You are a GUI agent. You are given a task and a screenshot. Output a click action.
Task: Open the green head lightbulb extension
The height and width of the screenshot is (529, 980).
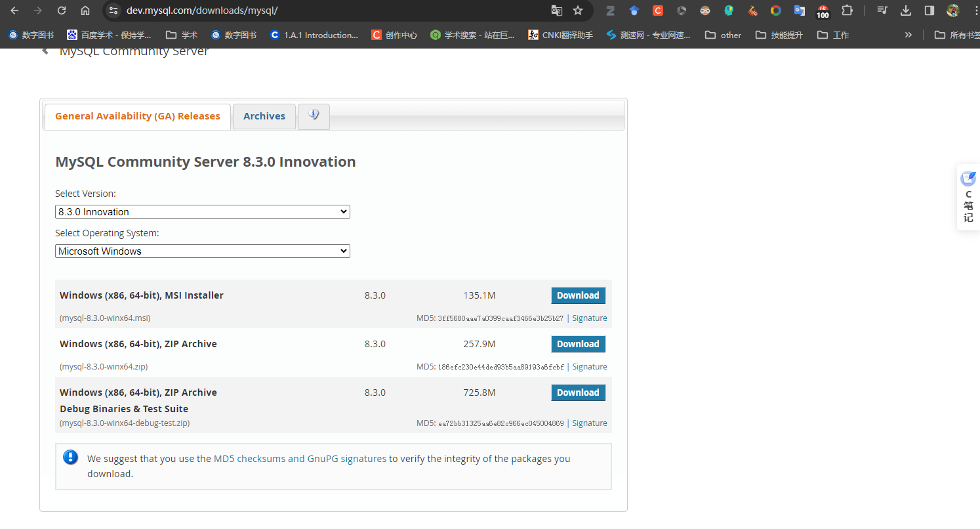click(x=729, y=11)
